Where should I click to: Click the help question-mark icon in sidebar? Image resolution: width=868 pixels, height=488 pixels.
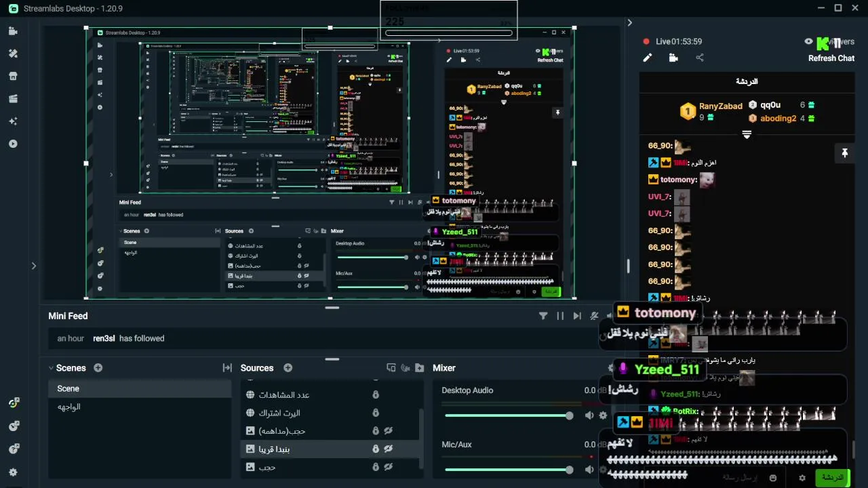(x=13, y=449)
